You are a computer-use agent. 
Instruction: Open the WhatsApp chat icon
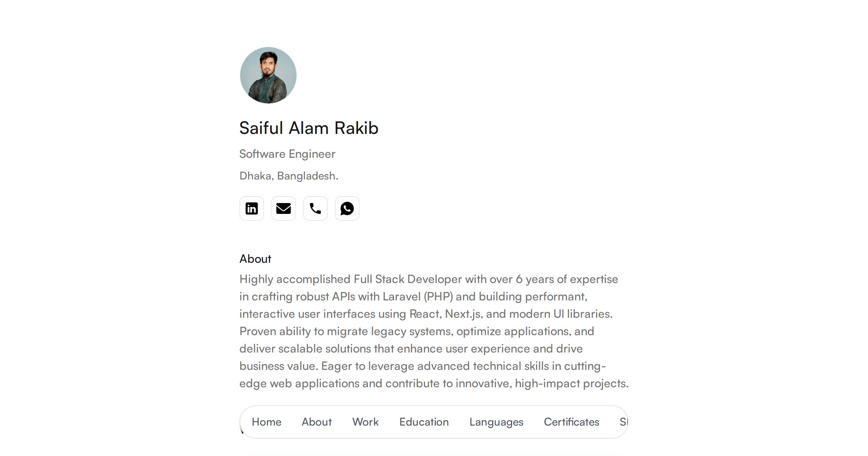point(347,208)
